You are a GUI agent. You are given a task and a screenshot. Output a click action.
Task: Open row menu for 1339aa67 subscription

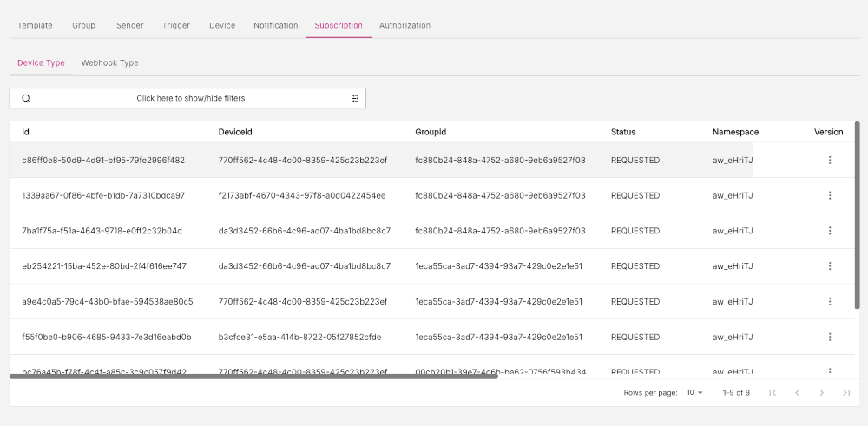829,195
